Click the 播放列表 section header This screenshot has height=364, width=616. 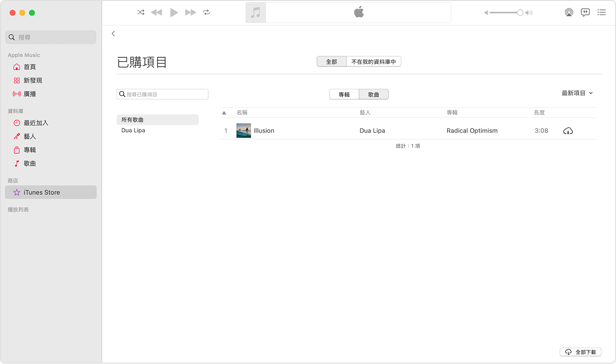pyautogui.click(x=18, y=210)
